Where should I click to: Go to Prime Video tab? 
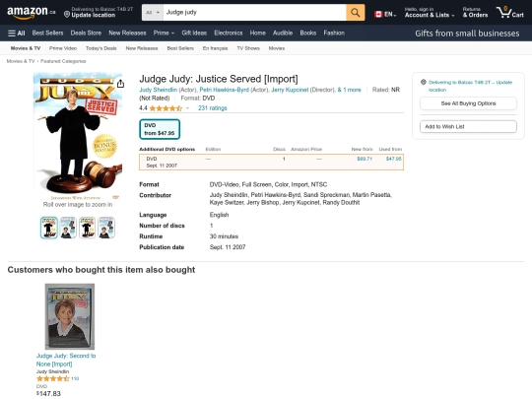click(63, 48)
